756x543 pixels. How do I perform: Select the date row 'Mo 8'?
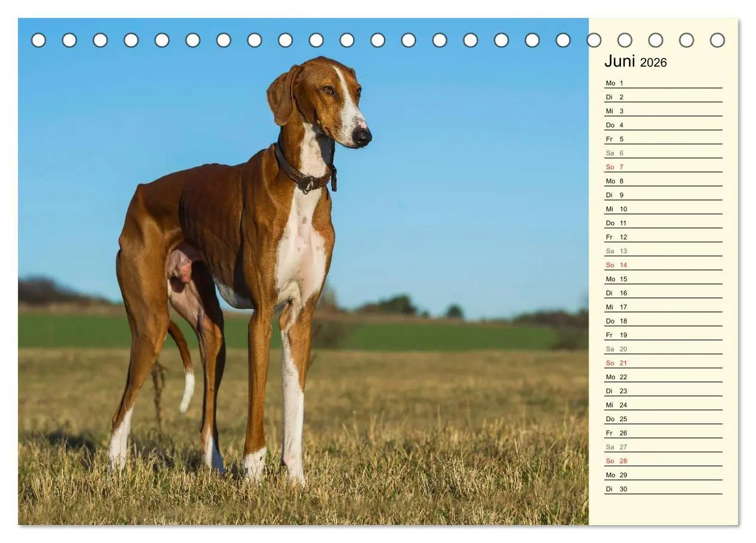click(x=663, y=181)
